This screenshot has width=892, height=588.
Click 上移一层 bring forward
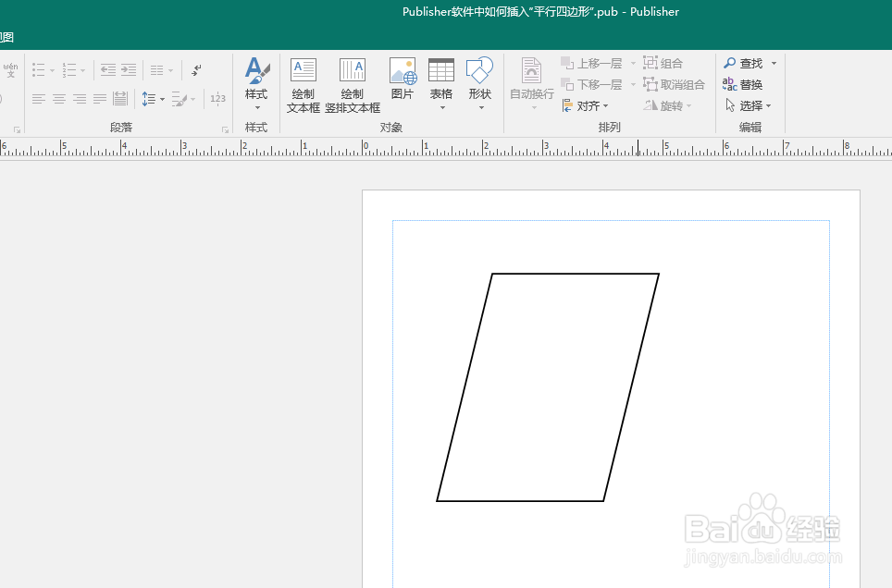point(591,63)
